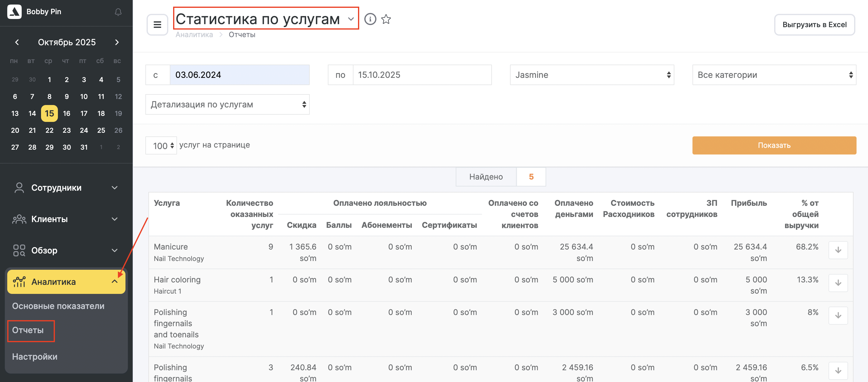Go to next month arrow
The height and width of the screenshot is (382, 868).
(x=117, y=42)
